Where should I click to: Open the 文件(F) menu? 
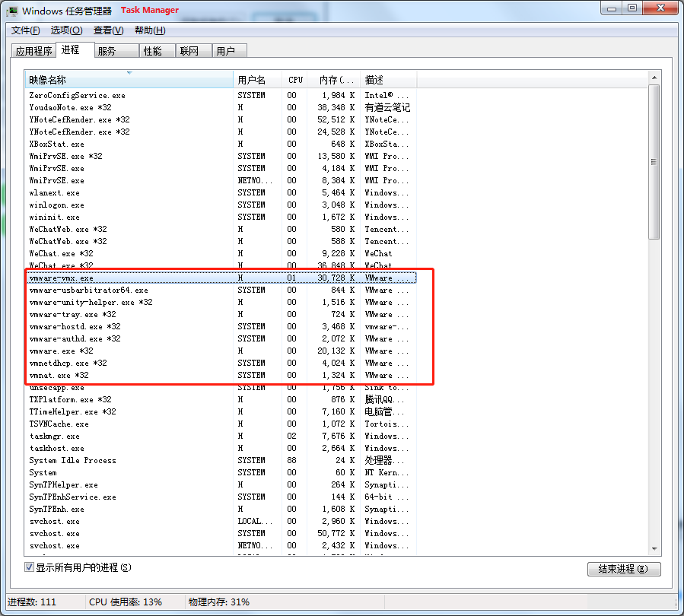(x=25, y=30)
